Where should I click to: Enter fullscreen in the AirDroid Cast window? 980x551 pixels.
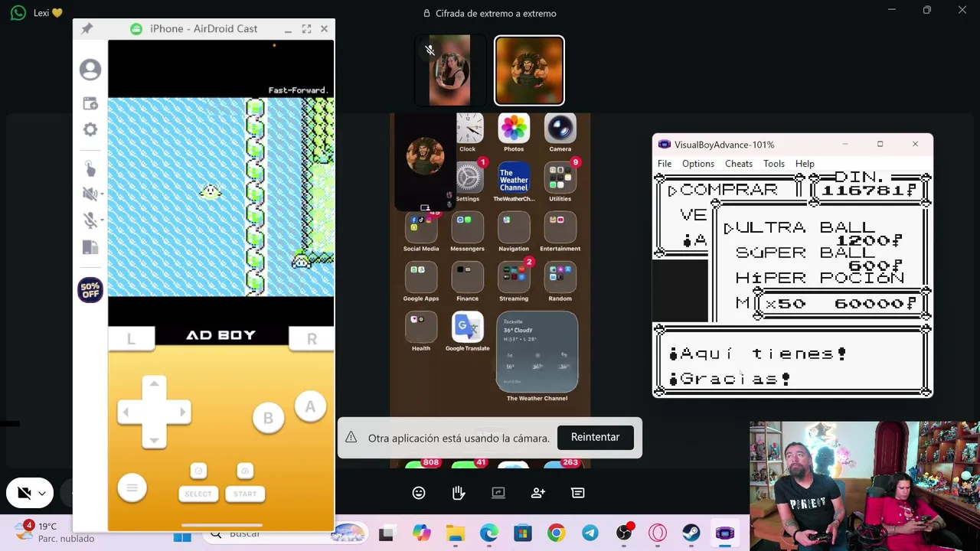[306, 28]
